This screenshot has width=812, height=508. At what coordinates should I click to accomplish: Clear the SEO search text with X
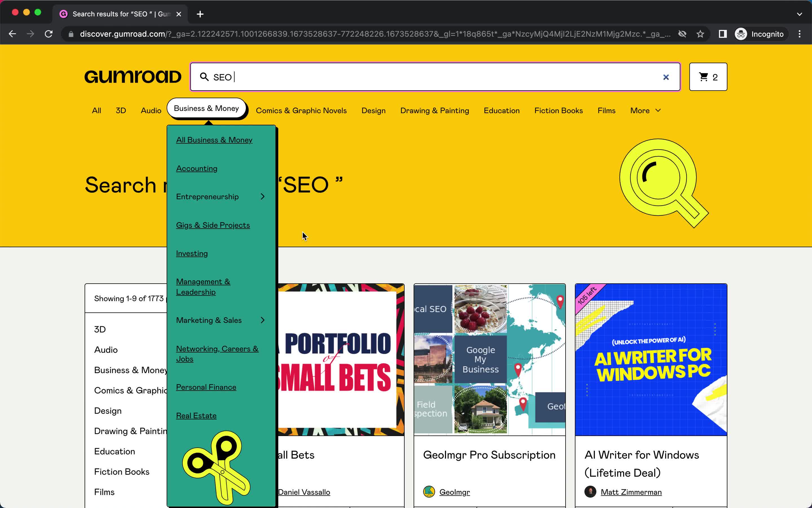pyautogui.click(x=666, y=77)
